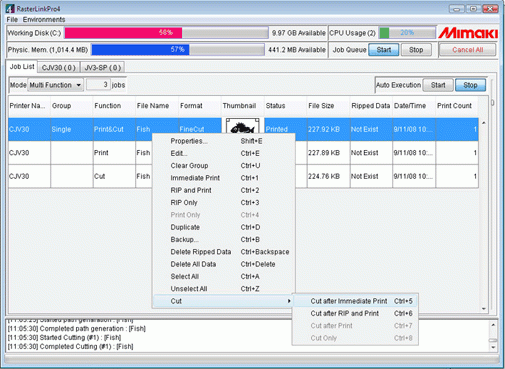
Task: Click the fish thumbnail of Print&Cut job
Action: pyautogui.click(x=242, y=126)
